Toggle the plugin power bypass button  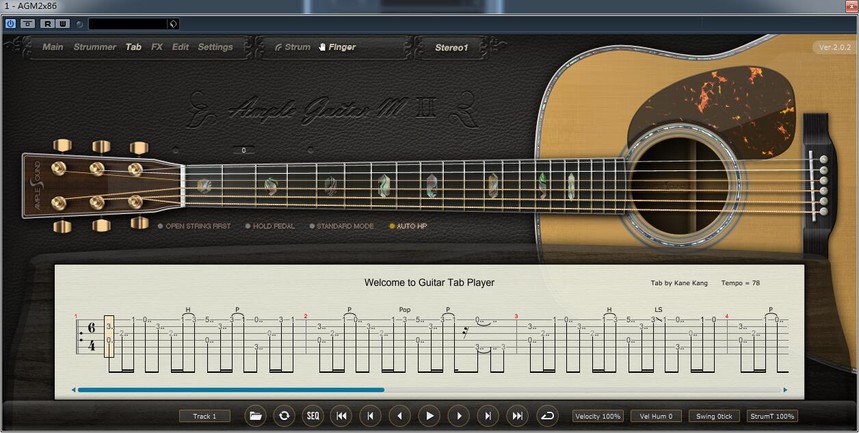click(x=10, y=24)
